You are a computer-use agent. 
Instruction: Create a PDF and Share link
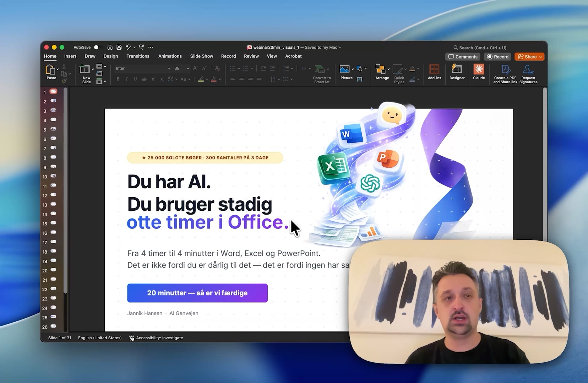coord(505,74)
